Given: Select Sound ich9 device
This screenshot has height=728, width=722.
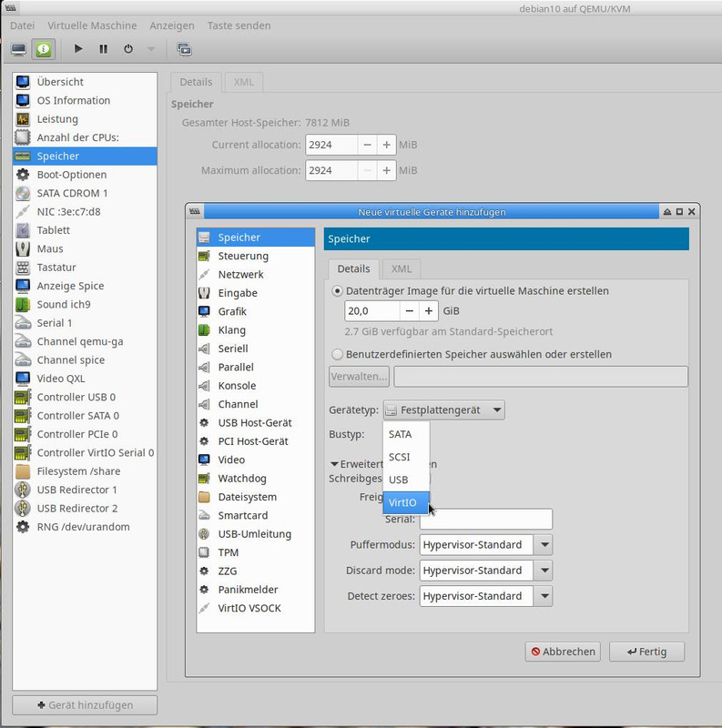Looking at the screenshot, I should point(85,305).
